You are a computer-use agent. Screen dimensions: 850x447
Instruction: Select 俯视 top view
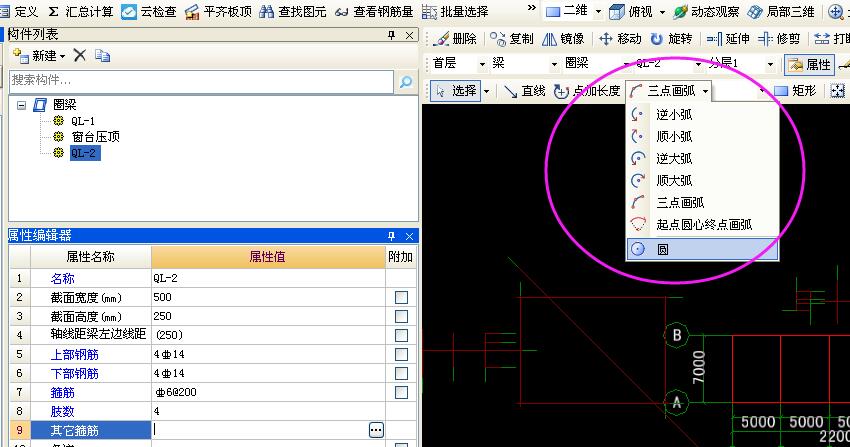[x=632, y=11]
